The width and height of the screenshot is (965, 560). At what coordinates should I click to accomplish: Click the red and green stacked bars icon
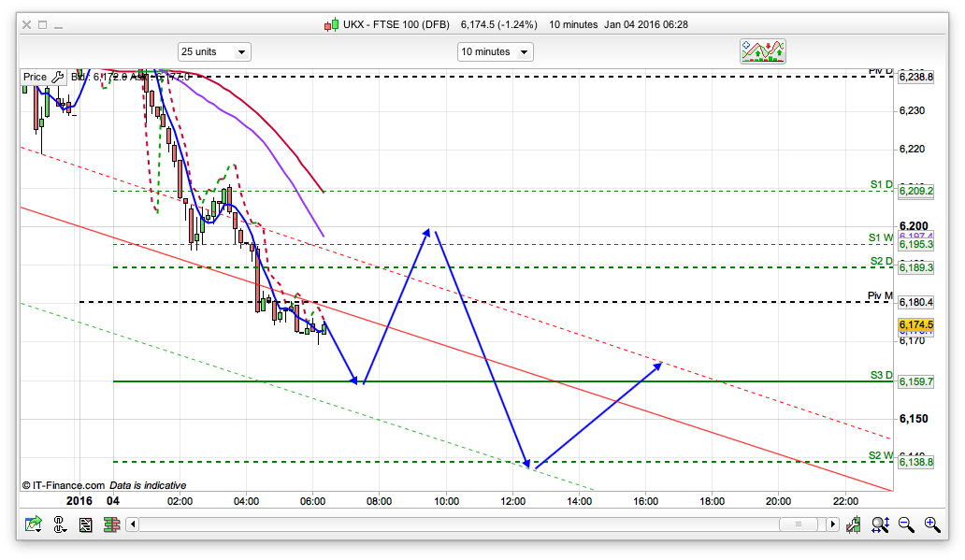[112, 525]
